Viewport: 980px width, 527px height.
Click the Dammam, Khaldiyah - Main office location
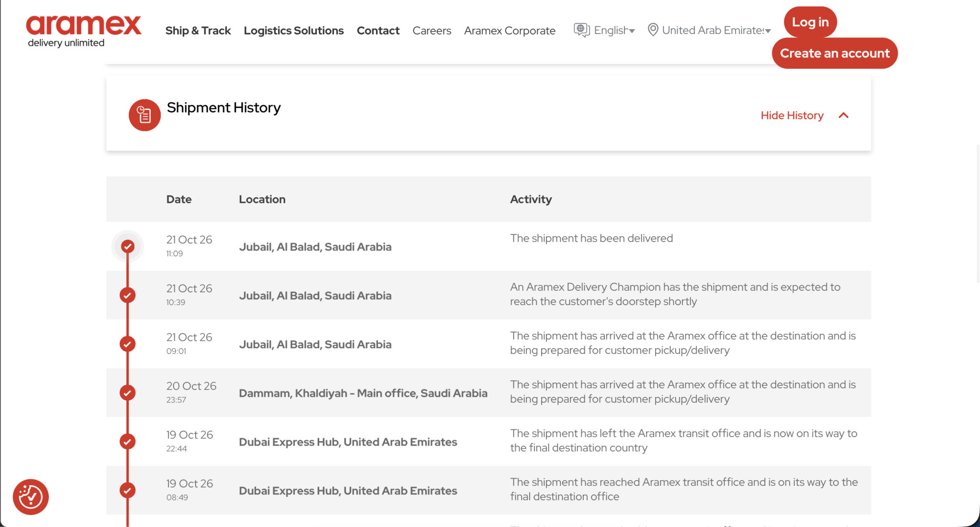pyautogui.click(x=363, y=393)
